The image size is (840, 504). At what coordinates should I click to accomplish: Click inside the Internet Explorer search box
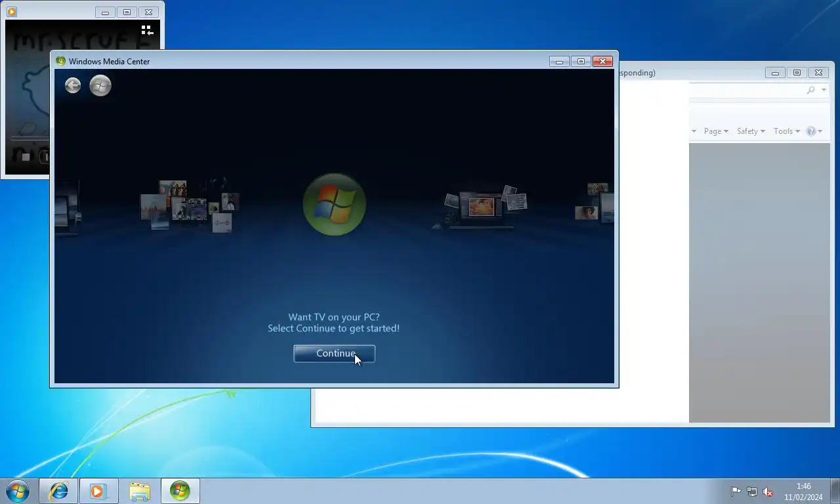(x=746, y=91)
